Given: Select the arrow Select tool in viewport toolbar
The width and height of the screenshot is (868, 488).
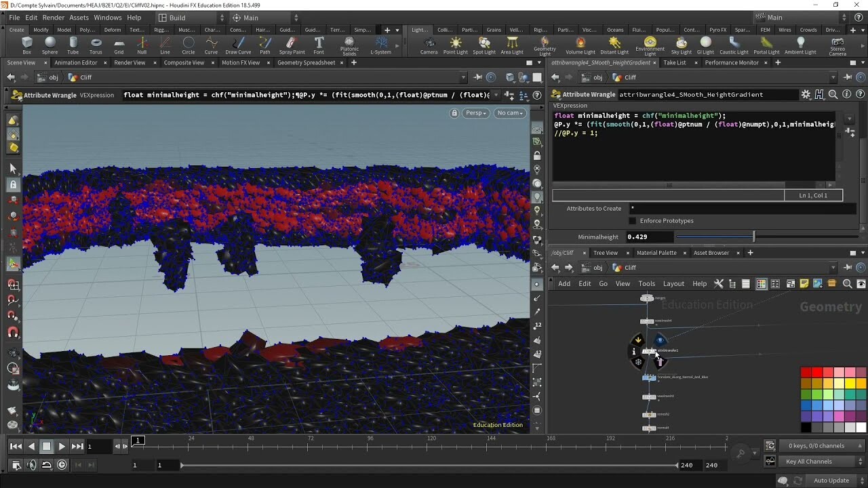Looking at the screenshot, I should click(12, 167).
